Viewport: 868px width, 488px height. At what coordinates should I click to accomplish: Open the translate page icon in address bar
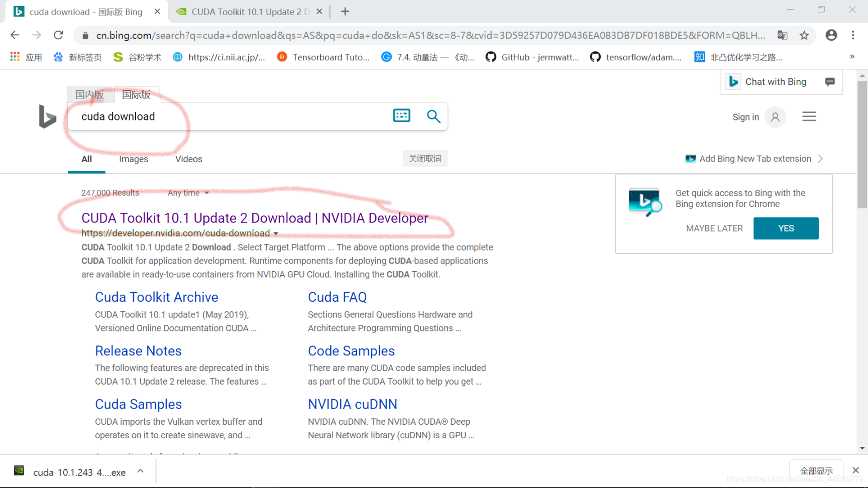coord(782,35)
